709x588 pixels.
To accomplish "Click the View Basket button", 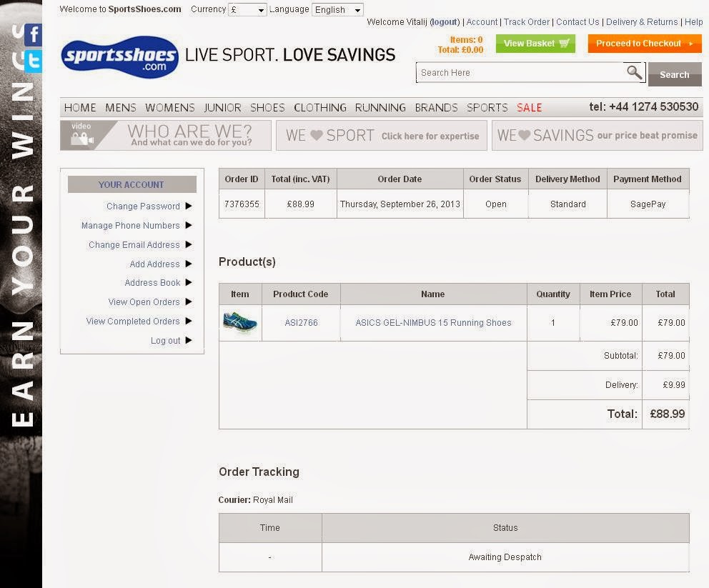I will click(x=535, y=44).
